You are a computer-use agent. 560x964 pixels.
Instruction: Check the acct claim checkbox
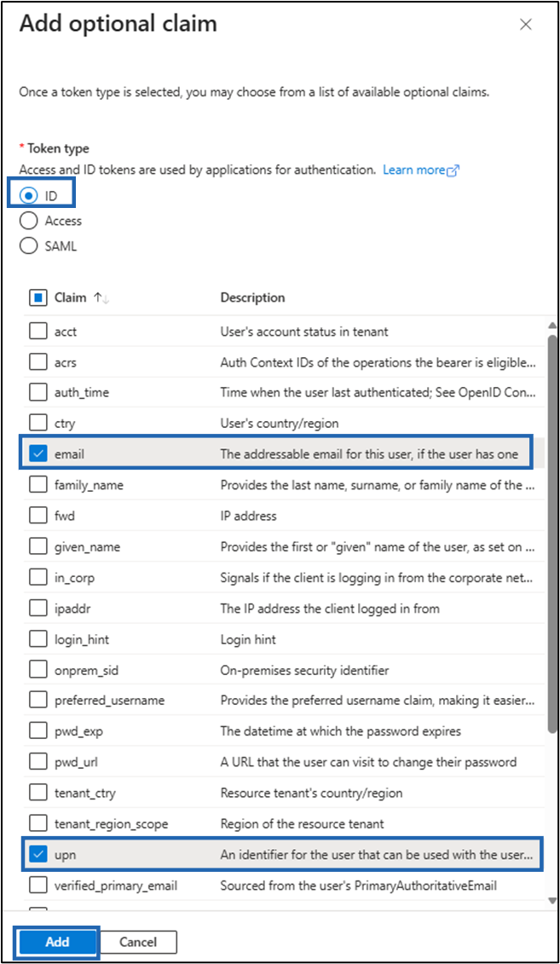[x=38, y=332]
